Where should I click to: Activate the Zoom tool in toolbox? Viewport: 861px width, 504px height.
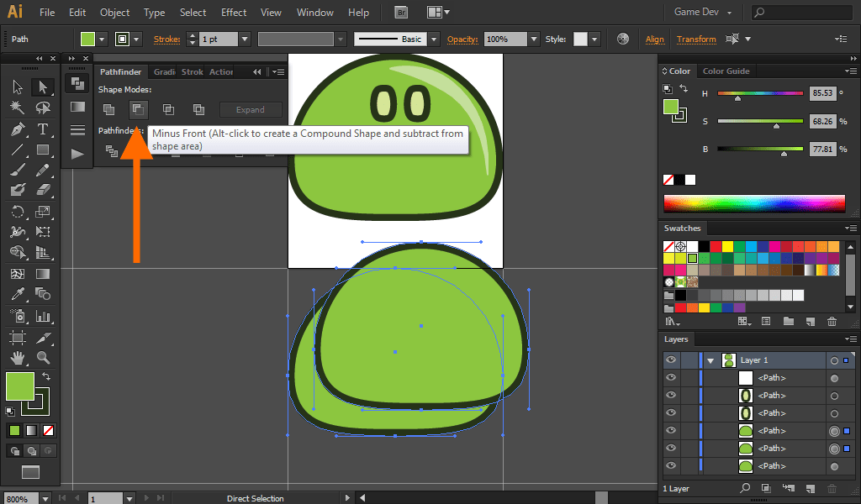coord(43,357)
